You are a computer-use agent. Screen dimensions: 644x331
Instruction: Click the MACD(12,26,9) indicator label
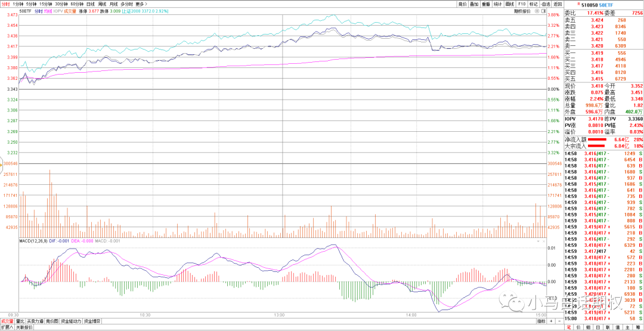[x=33, y=241]
